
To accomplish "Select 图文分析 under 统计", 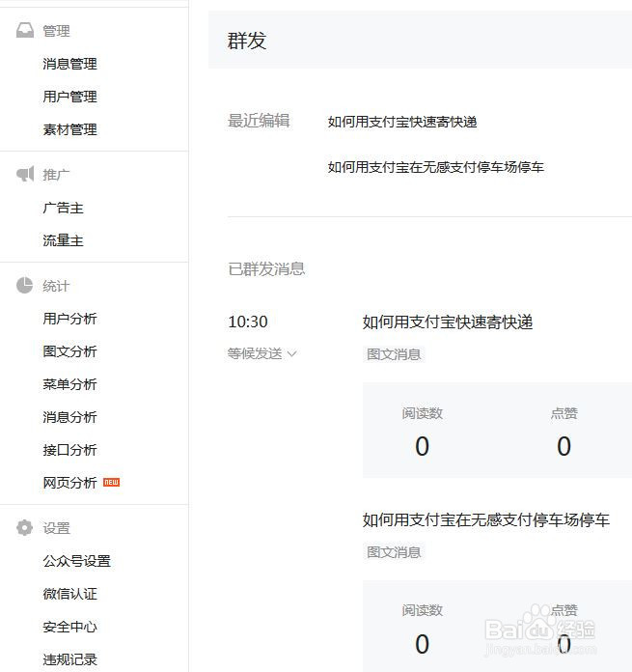I will [x=69, y=351].
